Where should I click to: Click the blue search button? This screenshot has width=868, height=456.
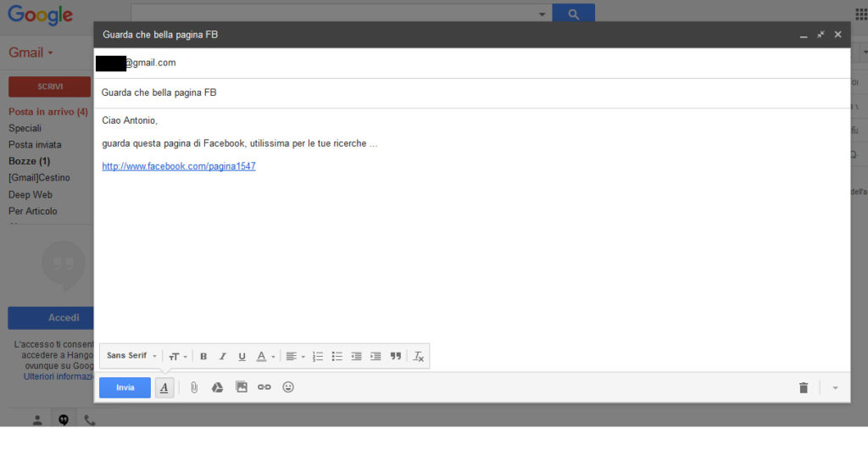(x=574, y=14)
